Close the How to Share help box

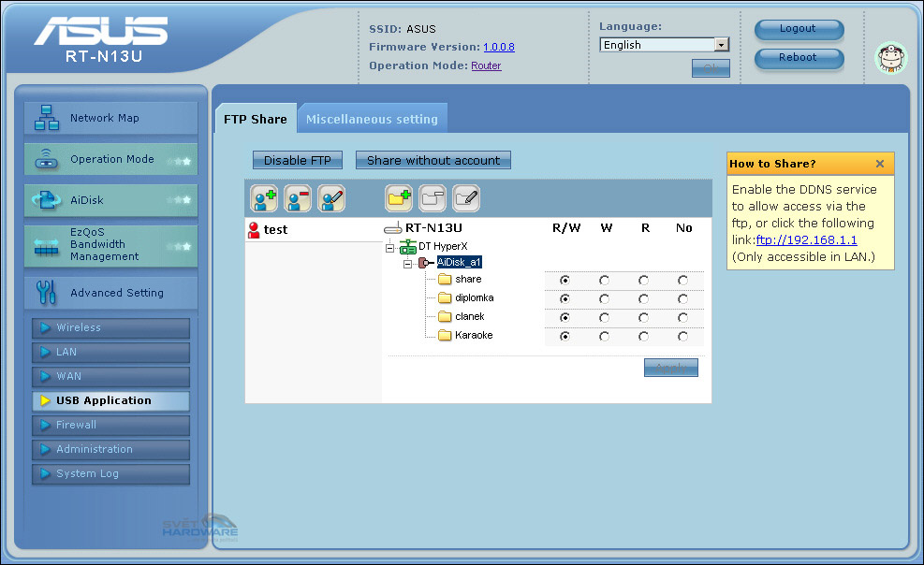click(x=879, y=164)
